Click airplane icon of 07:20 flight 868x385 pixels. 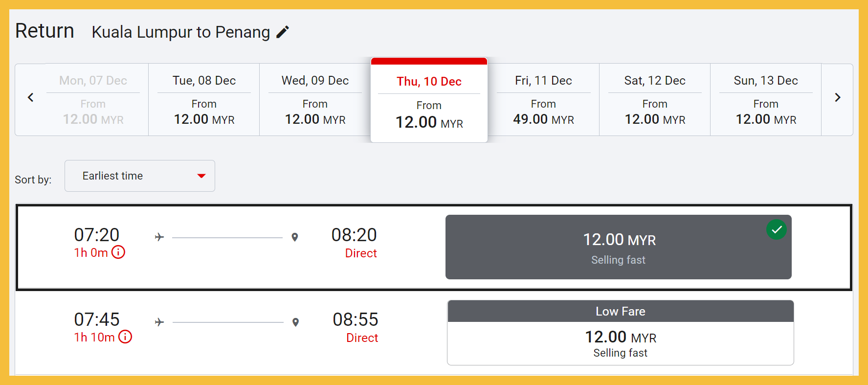(x=159, y=237)
